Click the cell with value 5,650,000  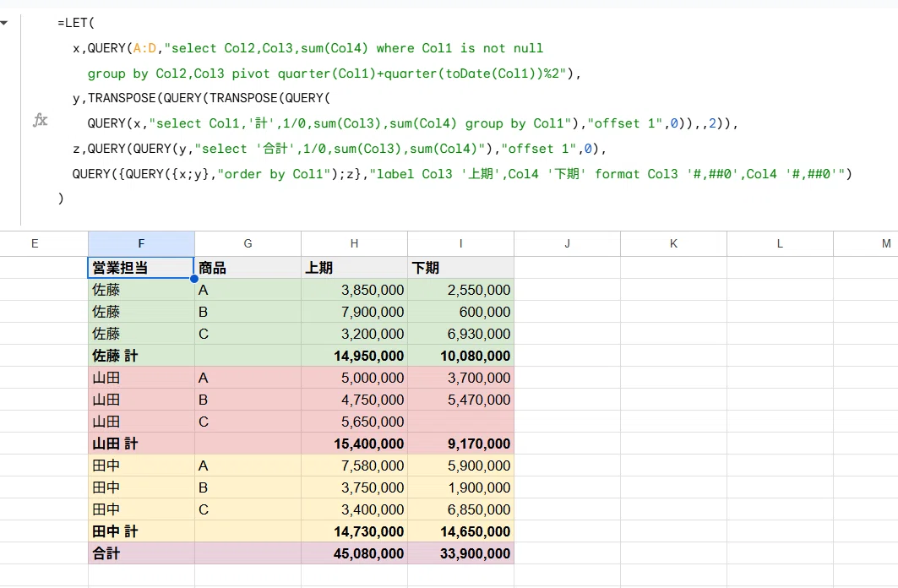pyautogui.click(x=355, y=422)
